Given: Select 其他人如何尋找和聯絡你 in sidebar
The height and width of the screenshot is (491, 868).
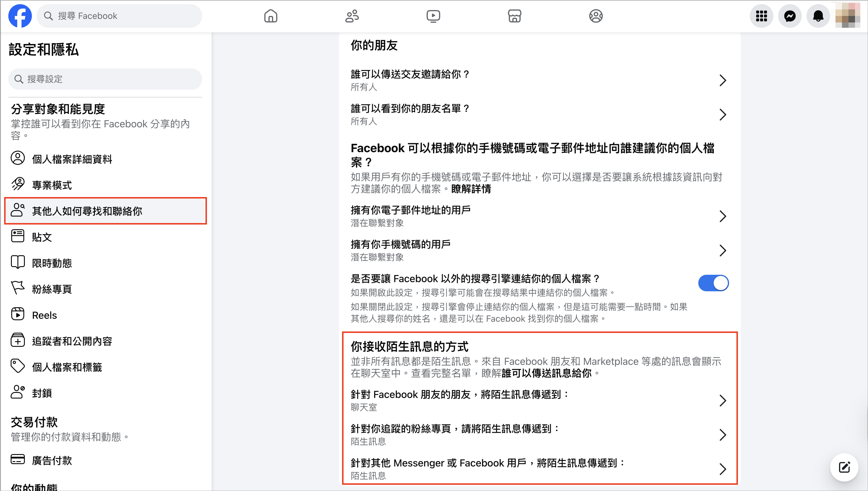Looking at the screenshot, I should pyautogui.click(x=105, y=211).
